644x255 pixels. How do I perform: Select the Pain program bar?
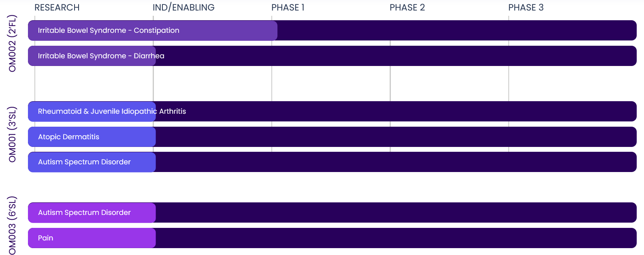pyautogui.click(x=92, y=238)
